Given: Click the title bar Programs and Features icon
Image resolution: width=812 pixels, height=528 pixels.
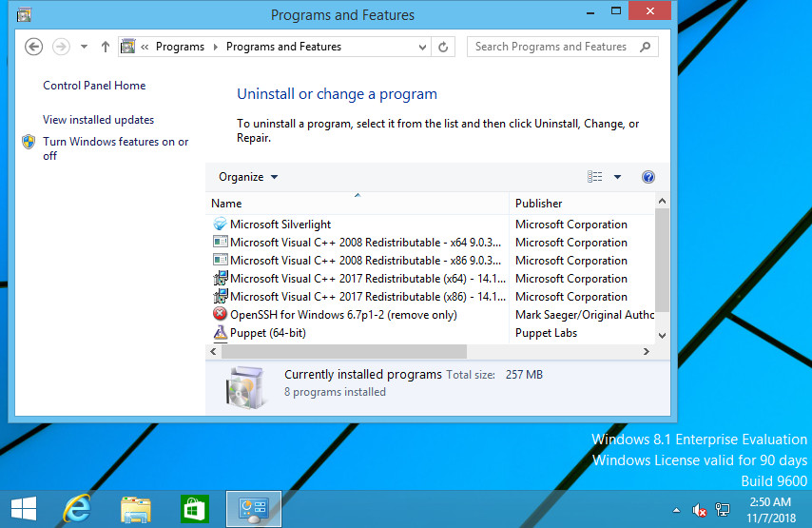Looking at the screenshot, I should tap(24, 14).
